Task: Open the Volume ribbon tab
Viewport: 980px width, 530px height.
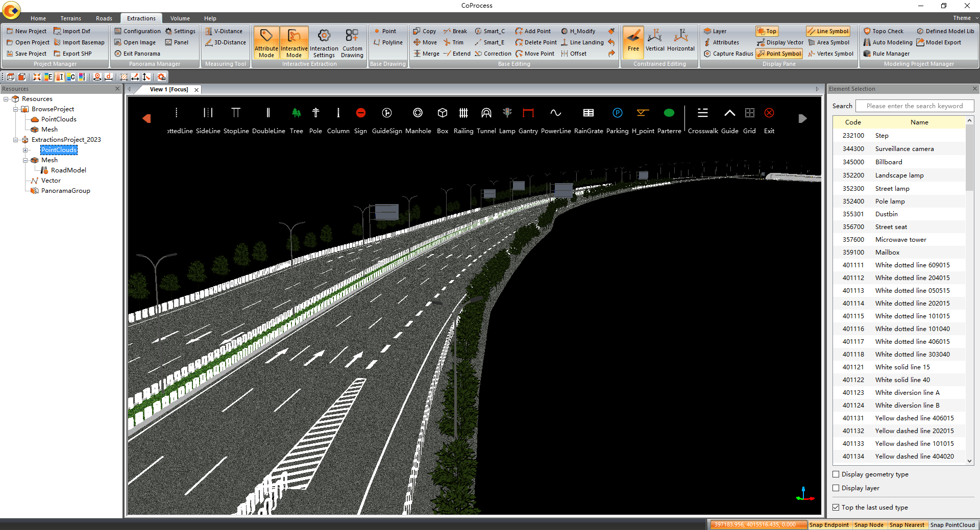Action: 180,18
